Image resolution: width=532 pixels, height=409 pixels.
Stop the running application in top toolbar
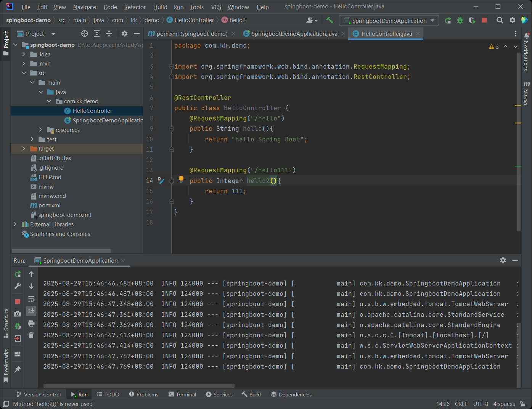(x=484, y=20)
